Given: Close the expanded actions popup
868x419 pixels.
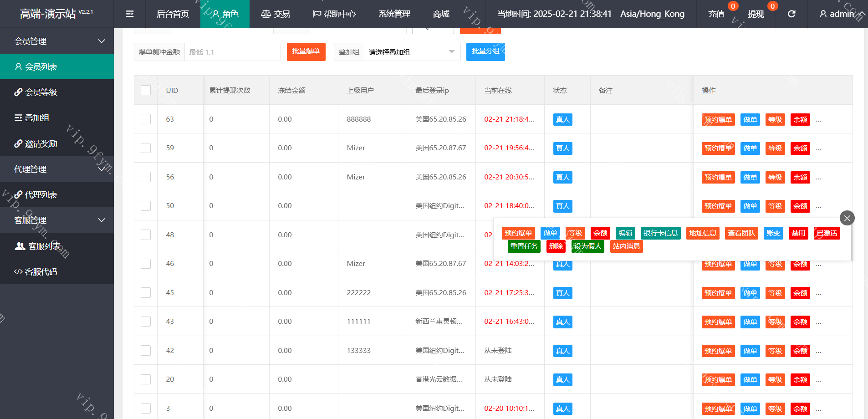Looking at the screenshot, I should point(847,218).
